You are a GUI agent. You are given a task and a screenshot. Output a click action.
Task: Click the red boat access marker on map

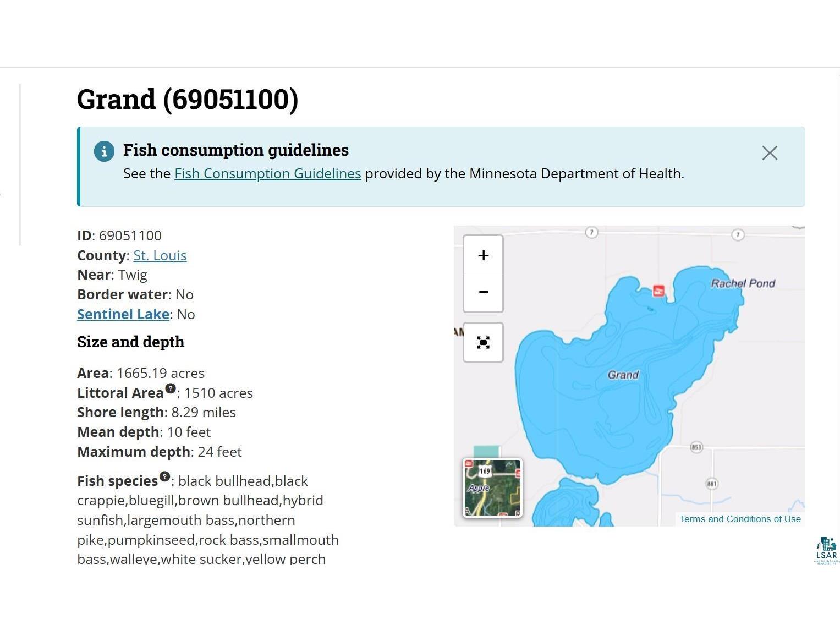click(x=658, y=291)
